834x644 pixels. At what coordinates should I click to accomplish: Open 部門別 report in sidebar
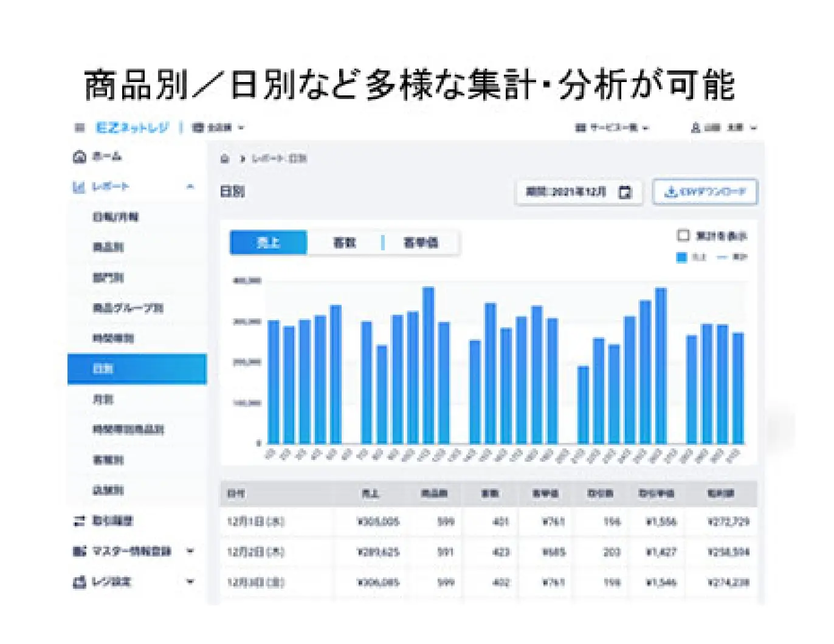pyautogui.click(x=137, y=278)
